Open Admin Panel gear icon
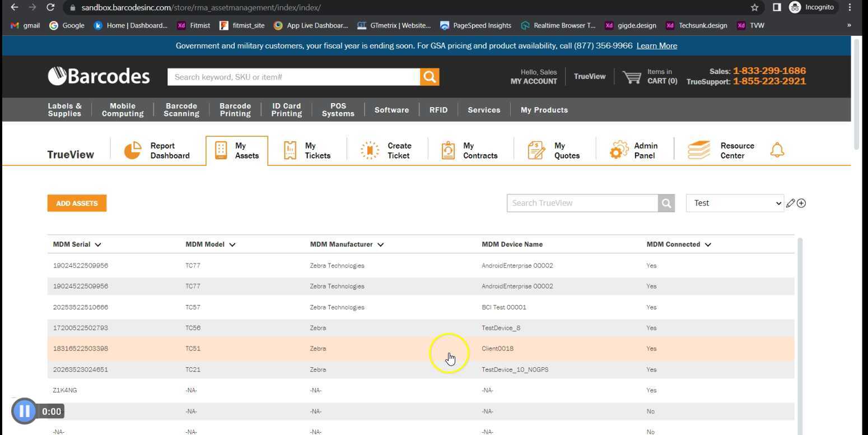The height and width of the screenshot is (435, 868). click(619, 150)
